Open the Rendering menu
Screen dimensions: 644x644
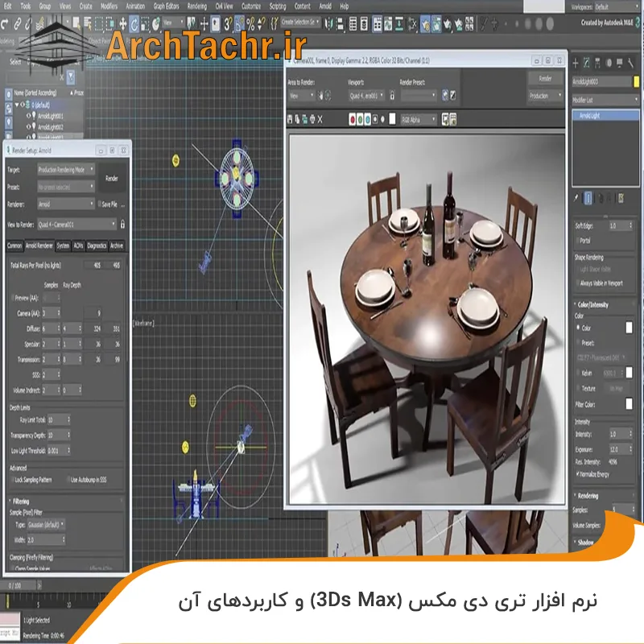coord(197,6)
